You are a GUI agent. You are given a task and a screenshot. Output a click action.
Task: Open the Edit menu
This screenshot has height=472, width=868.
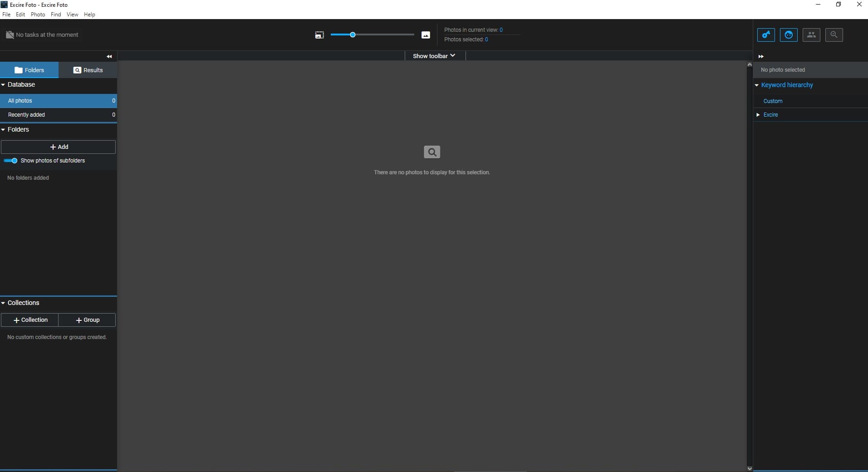(x=20, y=15)
